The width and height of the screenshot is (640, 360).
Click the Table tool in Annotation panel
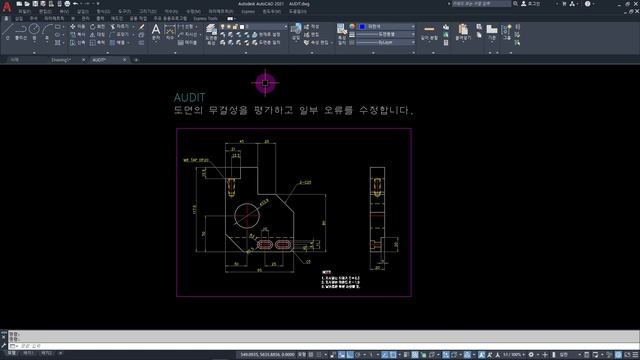click(x=187, y=42)
